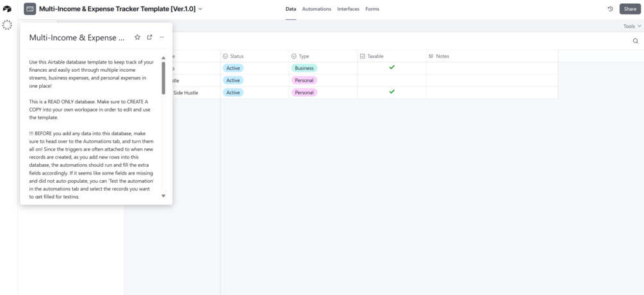
Task: Click the '!!! BEFORE you add any data' paragraph
Action: coord(92,165)
